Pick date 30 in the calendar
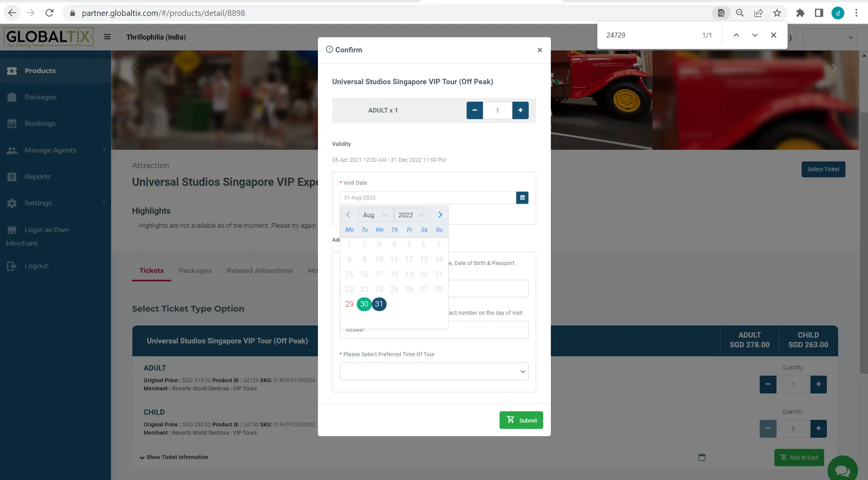This screenshot has width=868, height=480. [x=364, y=304]
